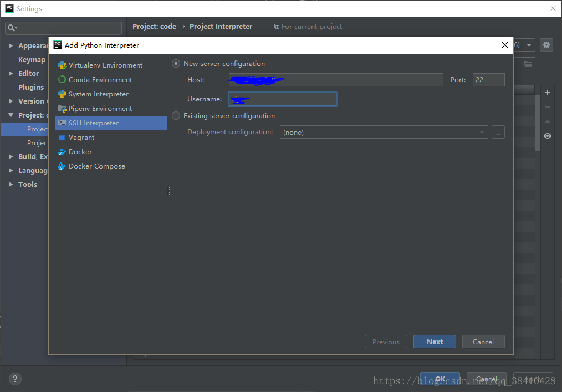Click the folder browse icon in Settings

(x=528, y=64)
